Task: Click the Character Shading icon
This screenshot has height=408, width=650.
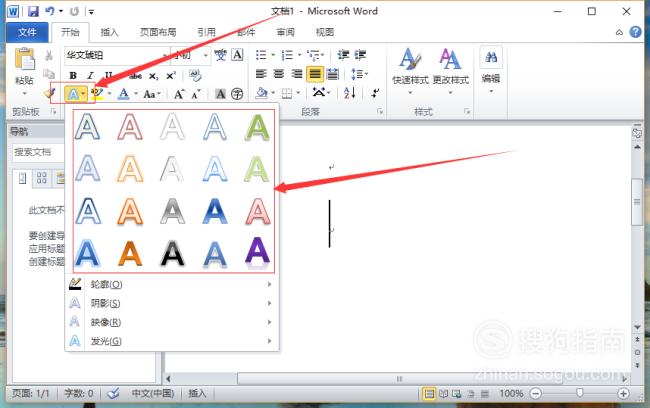Action: pos(221,94)
